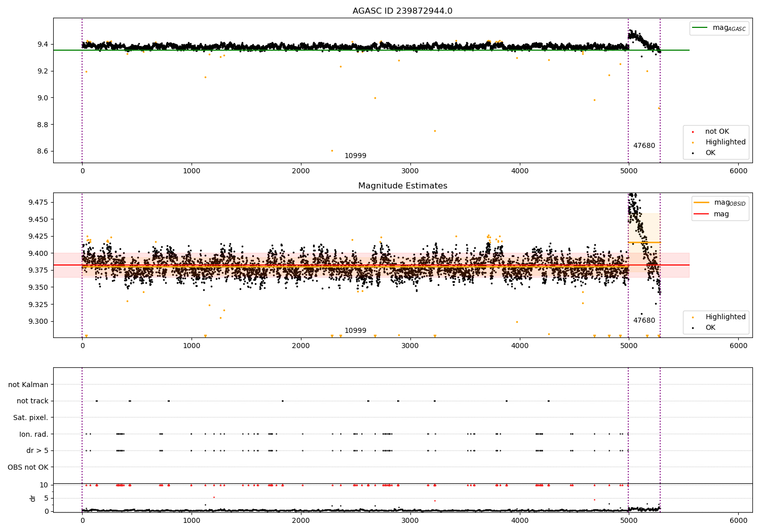This screenshot has height=532, width=760.
Task: Click the 'dr' y-axis label
Action: pyautogui.click(x=32, y=498)
